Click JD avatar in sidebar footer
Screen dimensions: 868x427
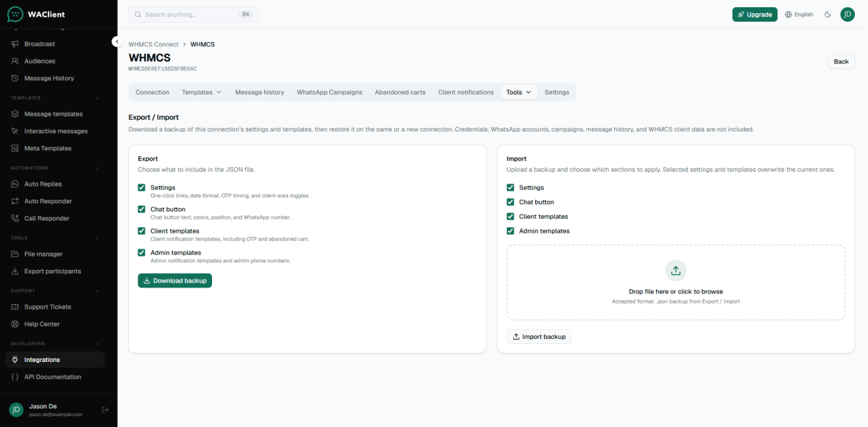tap(16, 410)
